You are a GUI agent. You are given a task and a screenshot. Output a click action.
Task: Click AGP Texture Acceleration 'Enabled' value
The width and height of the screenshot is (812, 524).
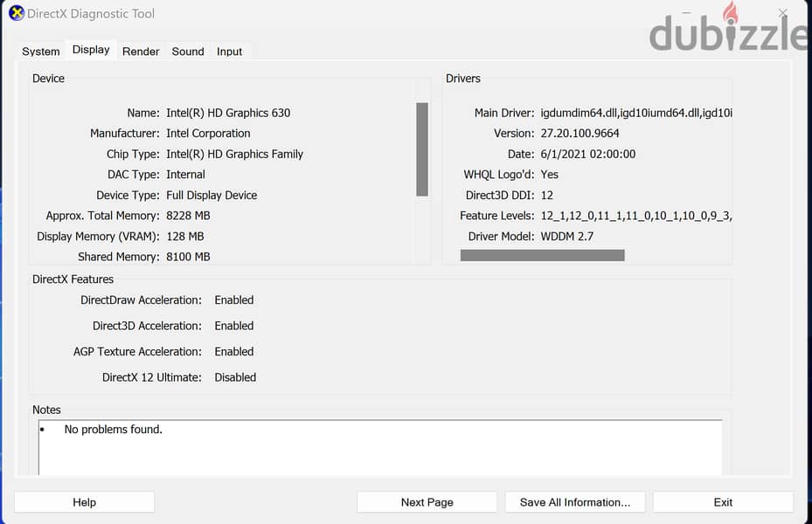234,352
